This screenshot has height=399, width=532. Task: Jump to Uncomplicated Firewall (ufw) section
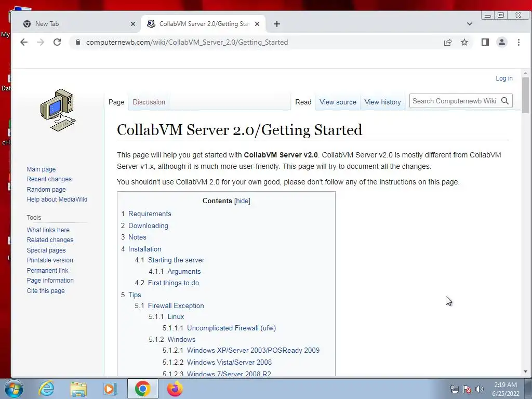pyautogui.click(x=231, y=328)
